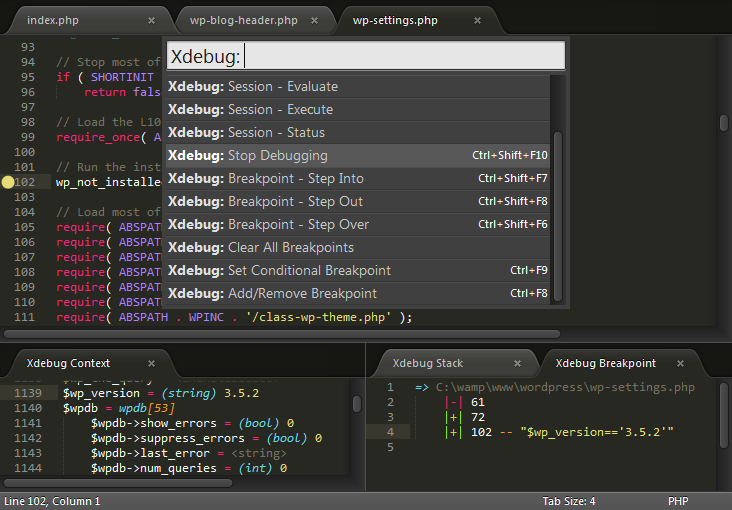Click Line 102, Column 1 status text

[x=52, y=501]
